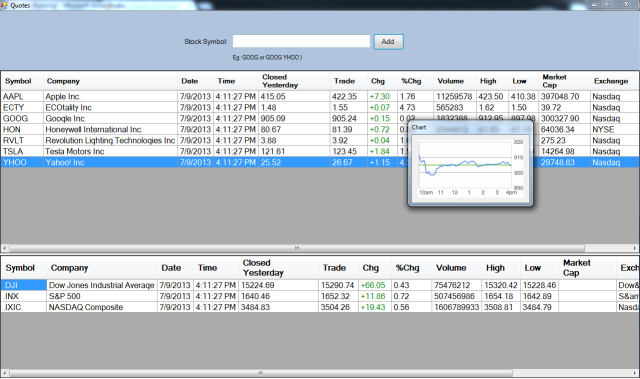Sort upper table by Symbol header
This screenshot has width=640, height=379.
(22, 81)
